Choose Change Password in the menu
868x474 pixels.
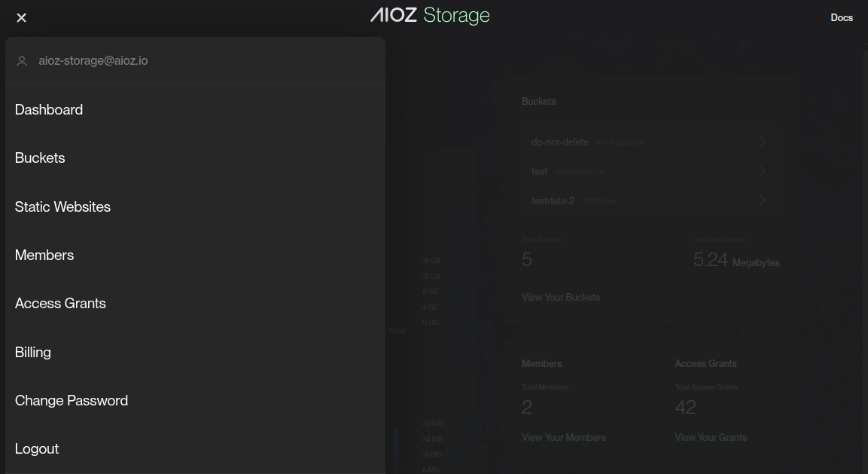(x=72, y=401)
